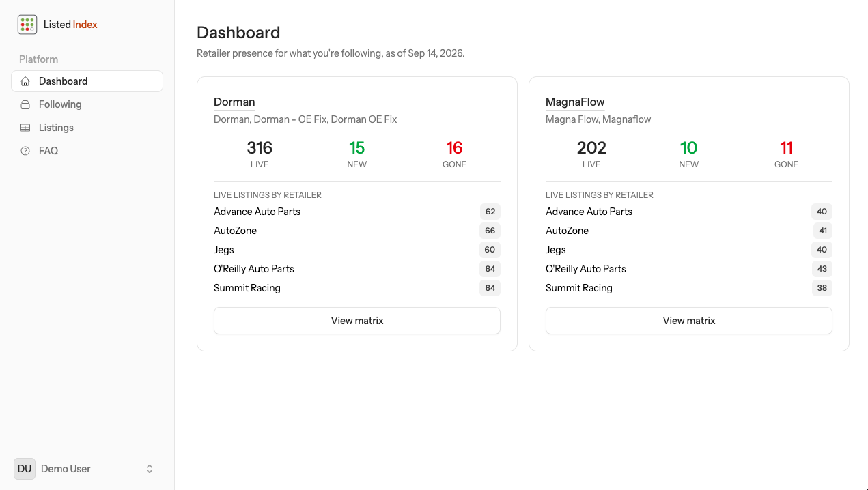Select Jegs row in Dorman card

pyautogui.click(x=357, y=250)
